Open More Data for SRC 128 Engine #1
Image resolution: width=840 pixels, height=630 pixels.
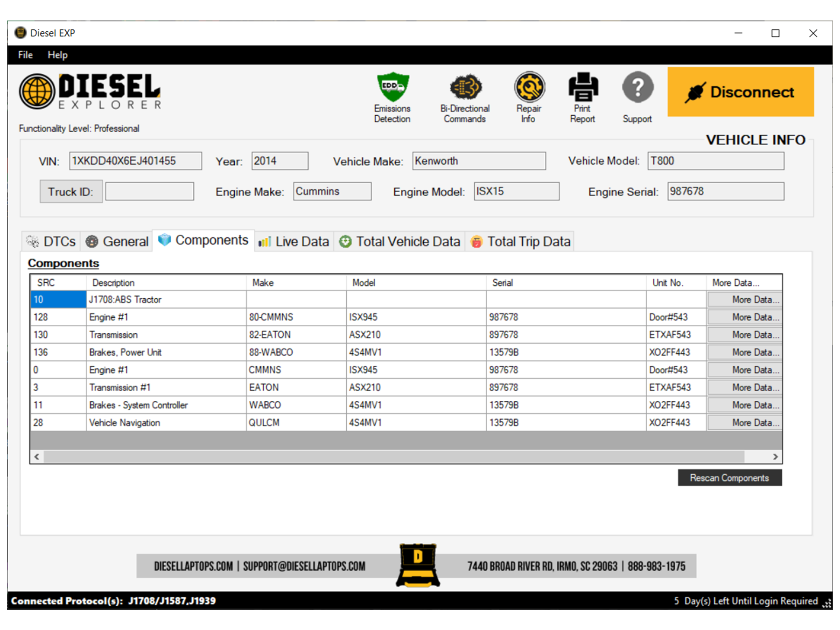(745, 317)
